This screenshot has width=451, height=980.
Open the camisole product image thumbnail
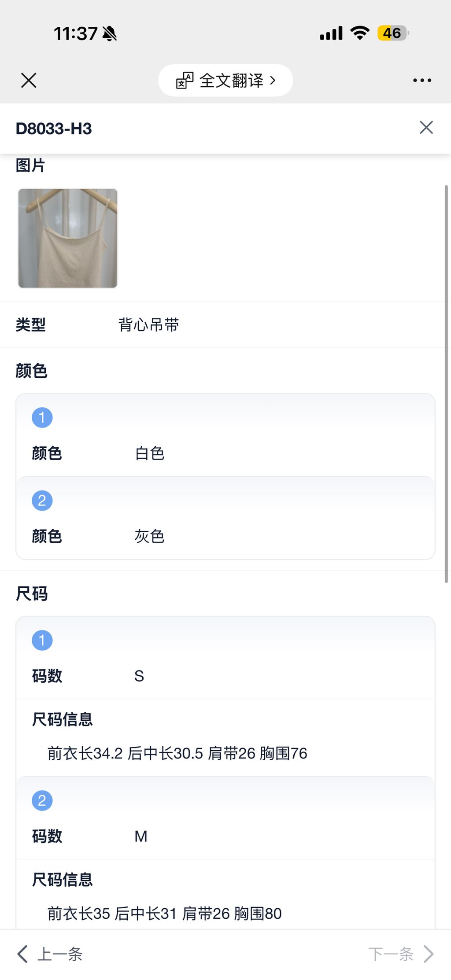[x=68, y=238]
